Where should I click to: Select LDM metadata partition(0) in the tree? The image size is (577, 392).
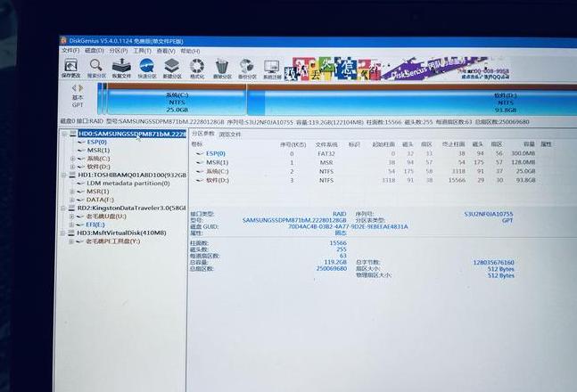coord(128,184)
